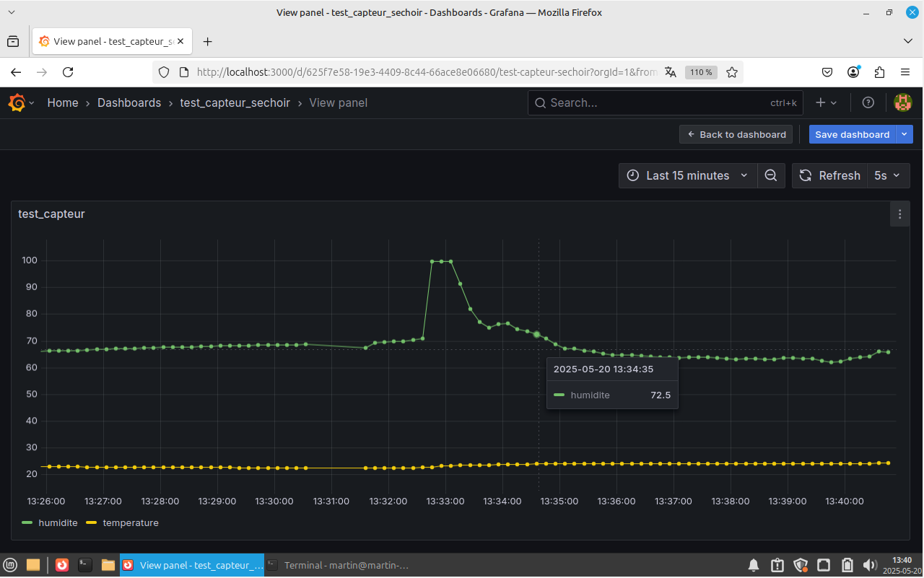Select the View panel browser tab
This screenshot has width=924, height=578.
(x=112, y=42)
